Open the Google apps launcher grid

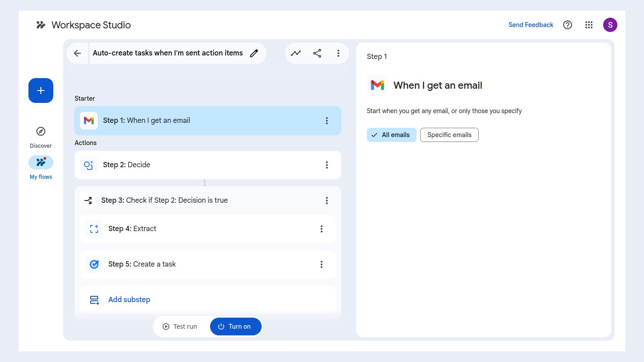point(589,25)
